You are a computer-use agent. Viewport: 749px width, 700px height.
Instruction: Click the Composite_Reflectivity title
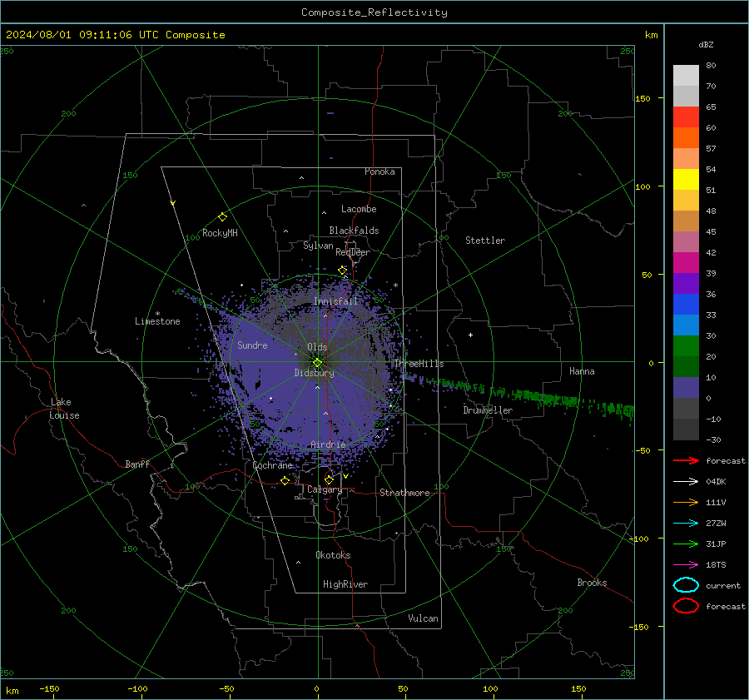[x=374, y=12]
